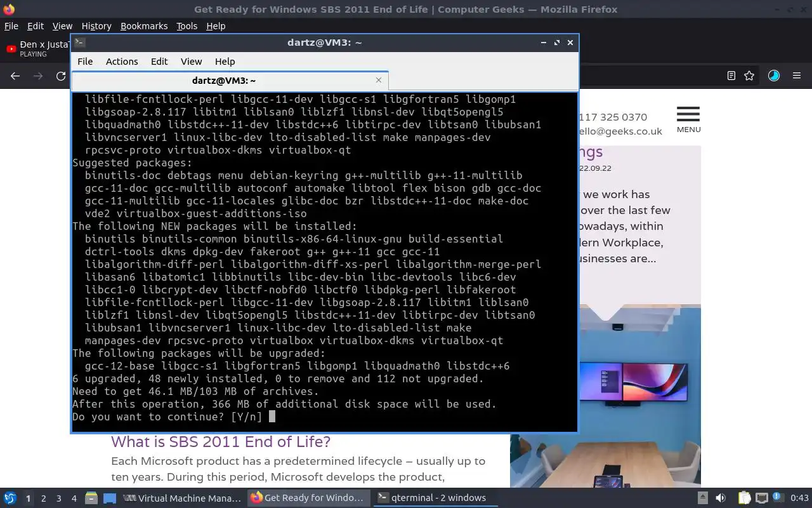The height and width of the screenshot is (508, 812).
Task: Switch to virtual desktop 4
Action: click(x=74, y=498)
